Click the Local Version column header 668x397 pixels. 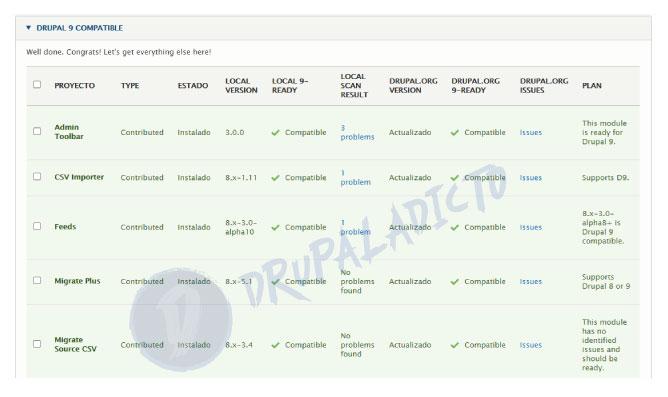pos(241,86)
